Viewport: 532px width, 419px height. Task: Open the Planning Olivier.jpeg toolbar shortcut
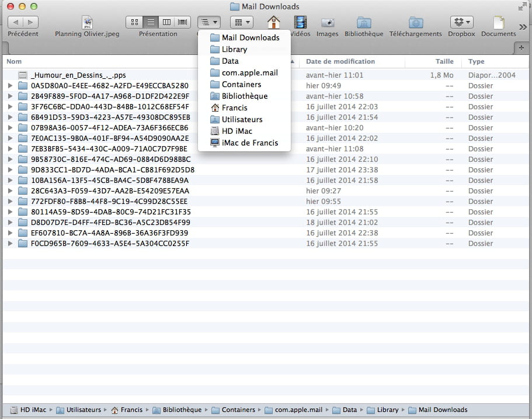point(86,23)
